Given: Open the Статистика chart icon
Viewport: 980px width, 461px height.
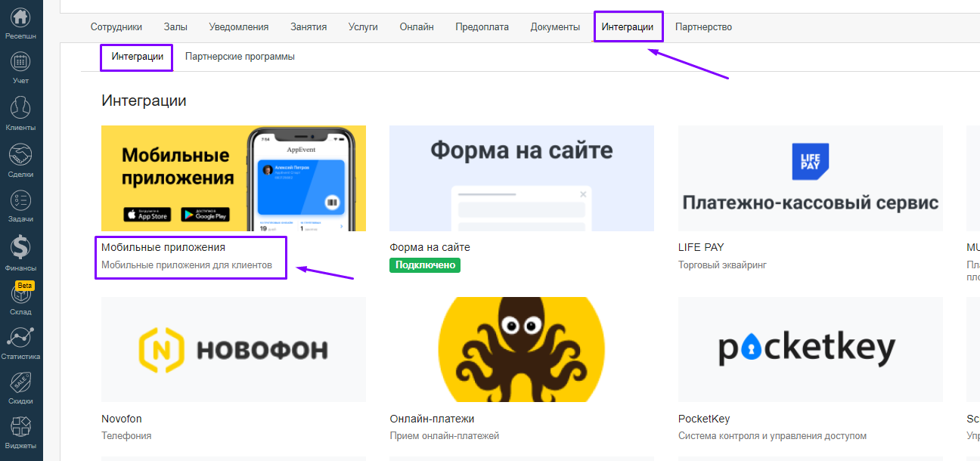Looking at the screenshot, I should [21, 337].
